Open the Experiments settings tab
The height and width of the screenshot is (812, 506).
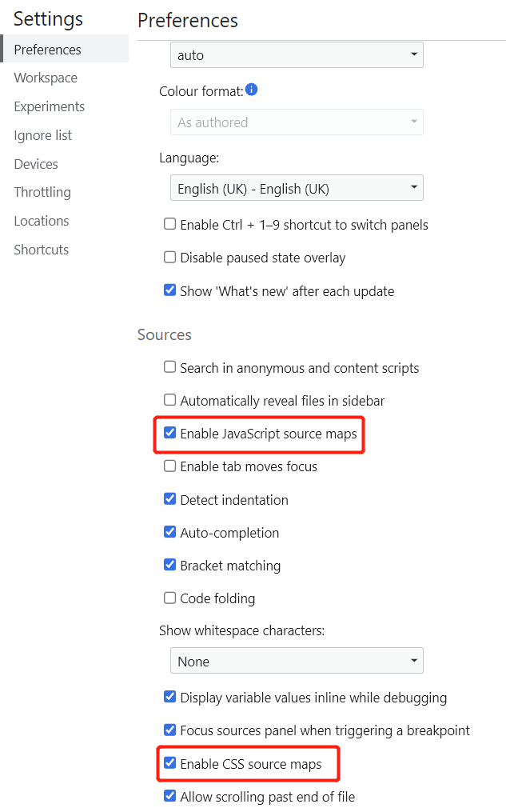coord(49,106)
